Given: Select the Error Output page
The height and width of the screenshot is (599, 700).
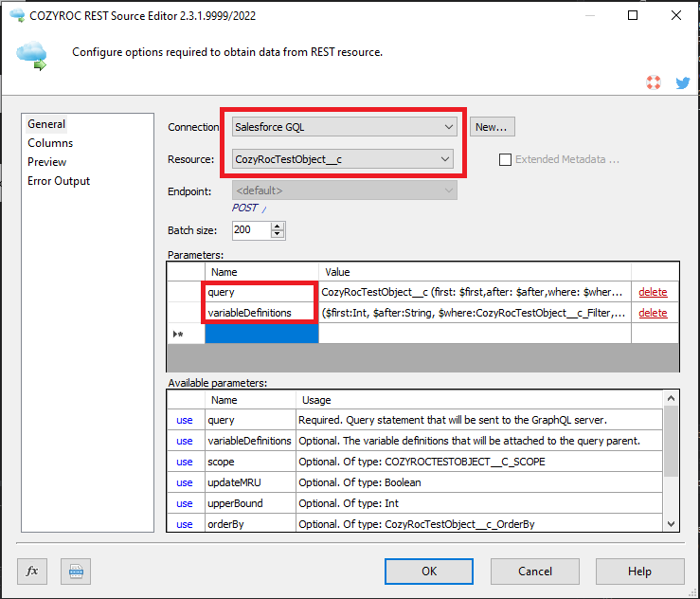Looking at the screenshot, I should pos(59,181).
